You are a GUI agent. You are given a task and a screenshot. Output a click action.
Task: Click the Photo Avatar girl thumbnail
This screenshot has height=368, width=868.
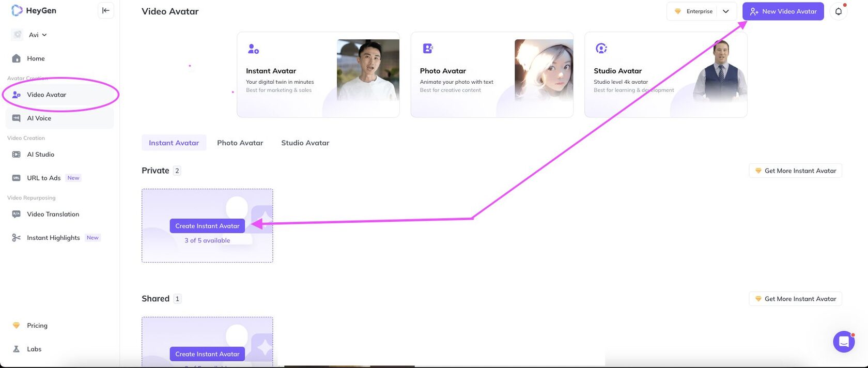coord(544,70)
